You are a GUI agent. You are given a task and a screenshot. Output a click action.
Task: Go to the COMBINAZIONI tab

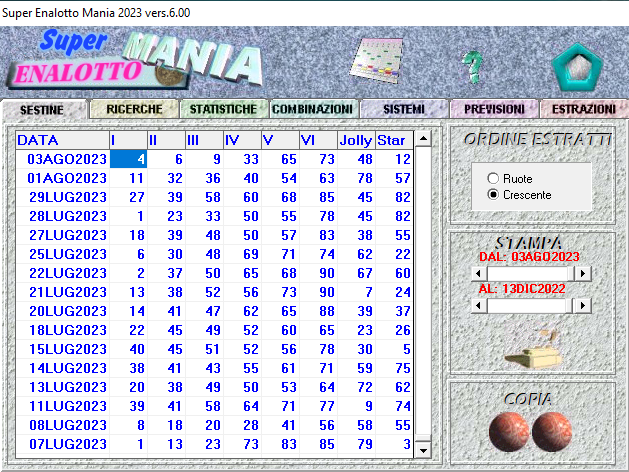312,109
